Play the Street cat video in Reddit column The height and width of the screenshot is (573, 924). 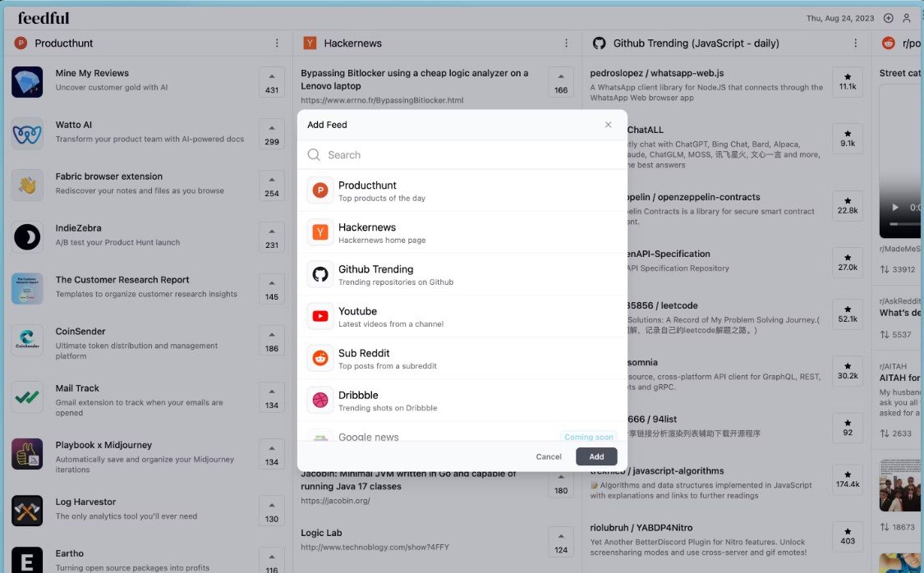895,208
